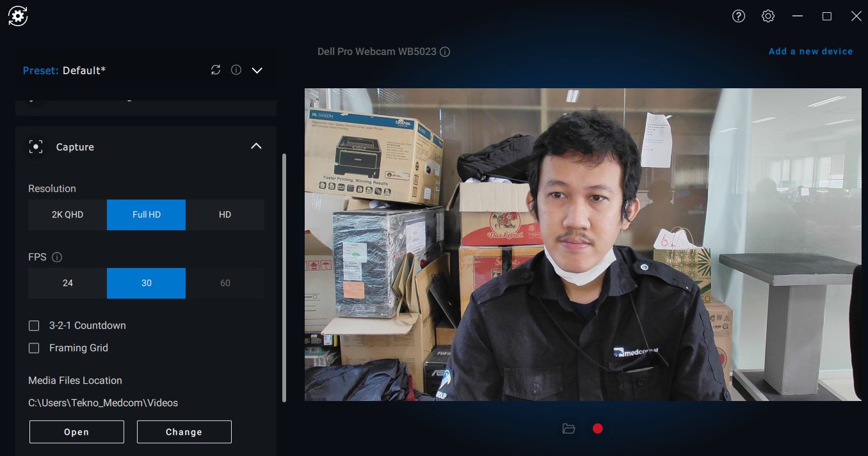Set frame rate to 30 FPS
868x456 pixels.
point(146,283)
